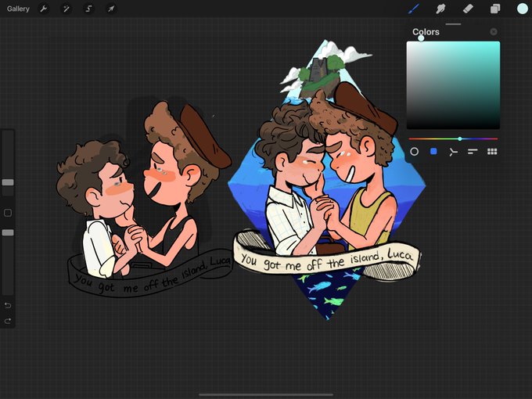Open the Adjustments magic wand menu
This screenshot has width=532, height=399.
coord(66,9)
